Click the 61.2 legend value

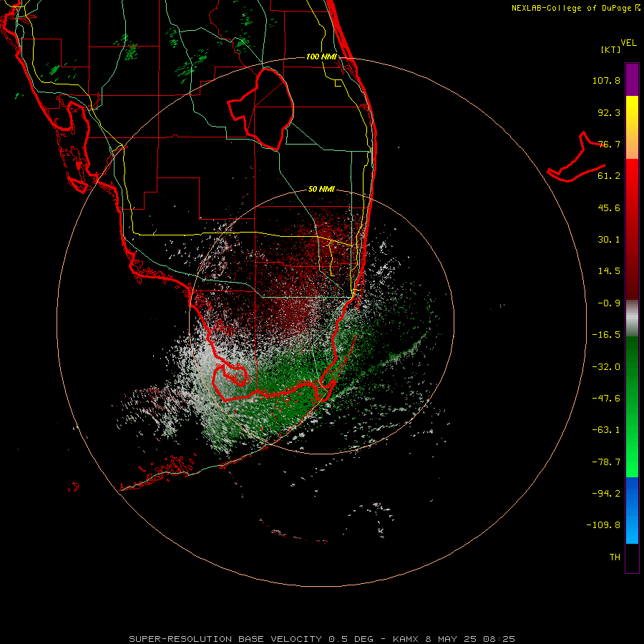tap(609, 176)
